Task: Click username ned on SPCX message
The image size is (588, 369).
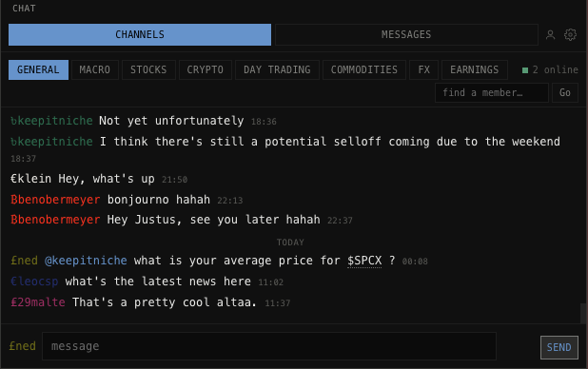Action: click(x=25, y=261)
